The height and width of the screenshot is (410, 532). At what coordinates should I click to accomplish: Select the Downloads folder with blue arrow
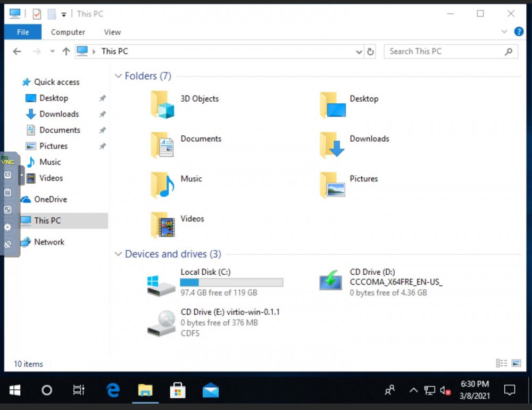[354, 145]
